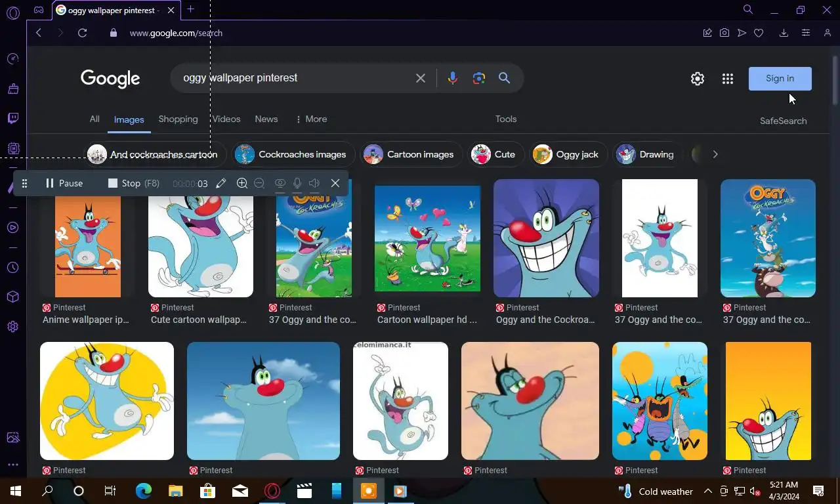Clear the Google search box text

[x=421, y=78]
